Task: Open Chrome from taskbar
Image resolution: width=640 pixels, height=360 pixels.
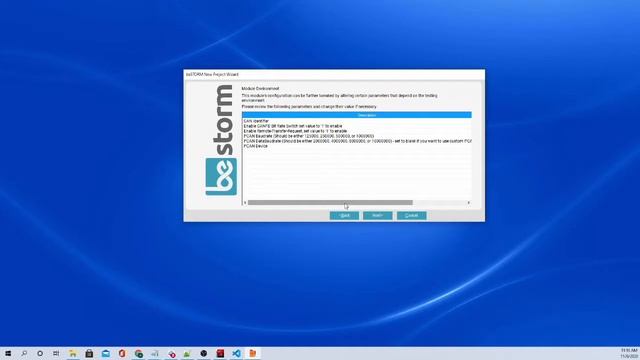Action: pos(138,353)
